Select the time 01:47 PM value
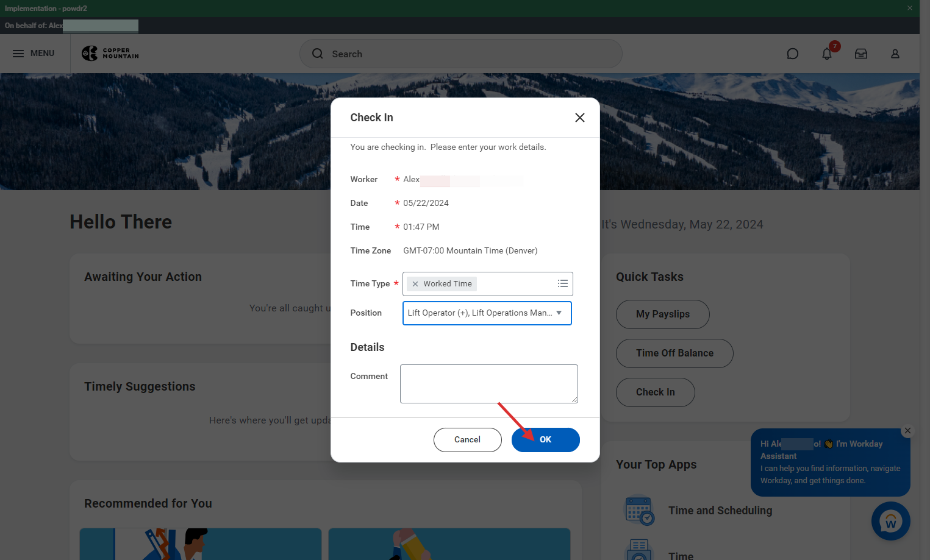Image resolution: width=930 pixels, height=560 pixels. tap(421, 227)
